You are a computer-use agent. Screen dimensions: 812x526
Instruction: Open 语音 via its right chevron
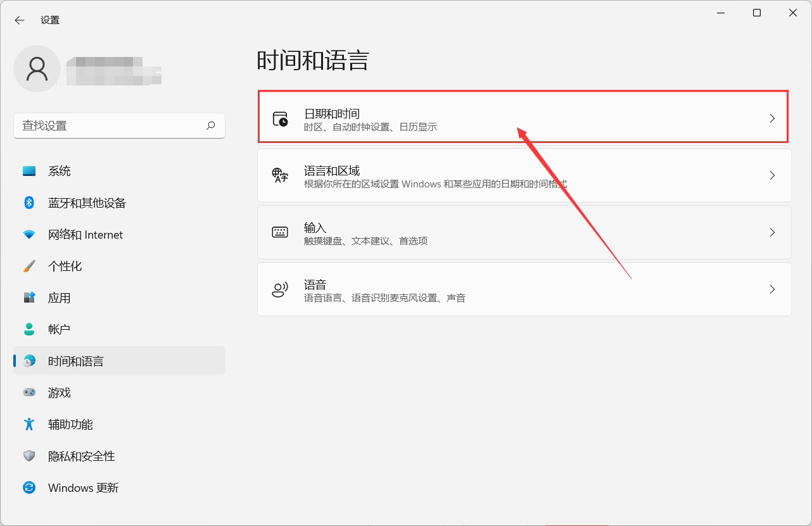772,289
